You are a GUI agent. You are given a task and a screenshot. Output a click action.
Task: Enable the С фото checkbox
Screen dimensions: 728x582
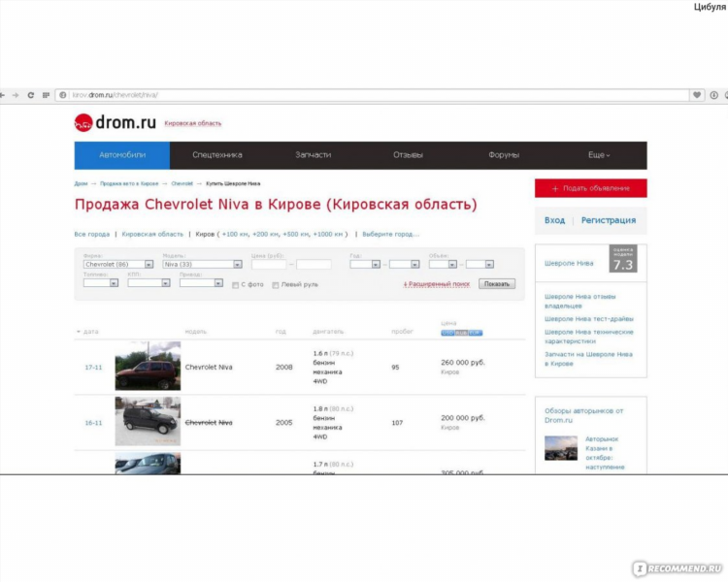pos(236,285)
